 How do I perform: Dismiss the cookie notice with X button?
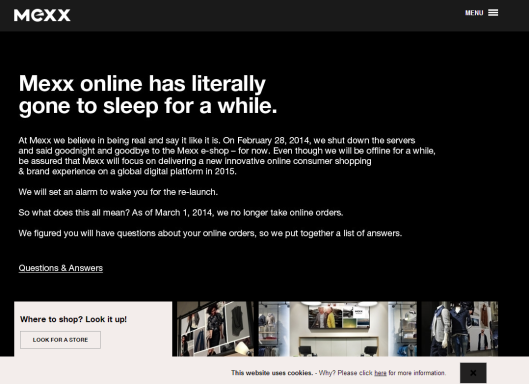tap(473, 373)
